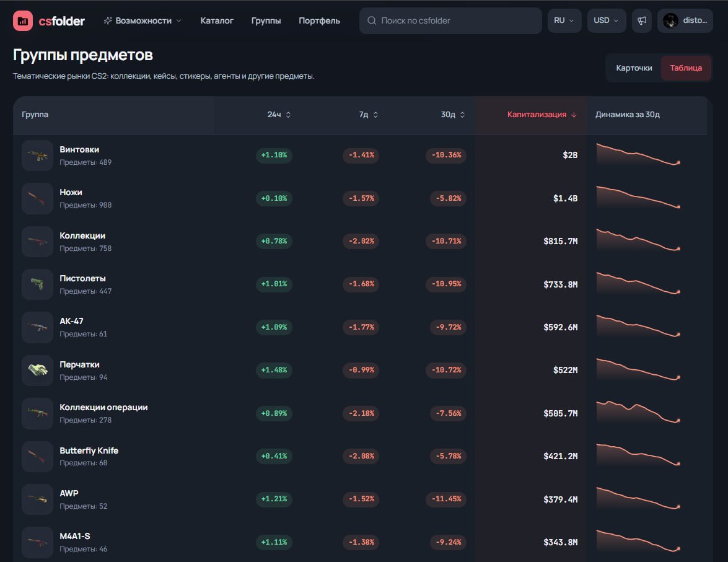Click the Ножи knife thumbnail
728x562 pixels.
(38, 198)
